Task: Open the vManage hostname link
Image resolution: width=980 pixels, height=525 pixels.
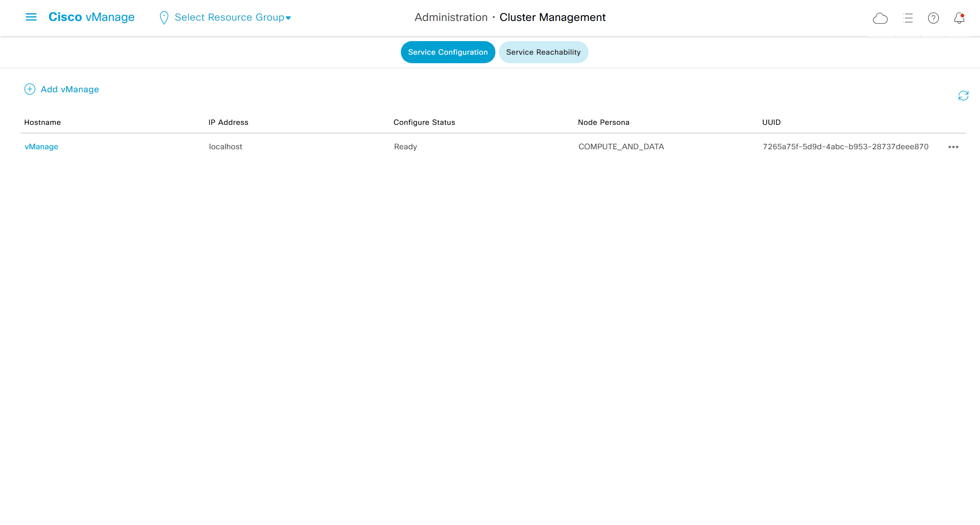Action: (x=41, y=147)
